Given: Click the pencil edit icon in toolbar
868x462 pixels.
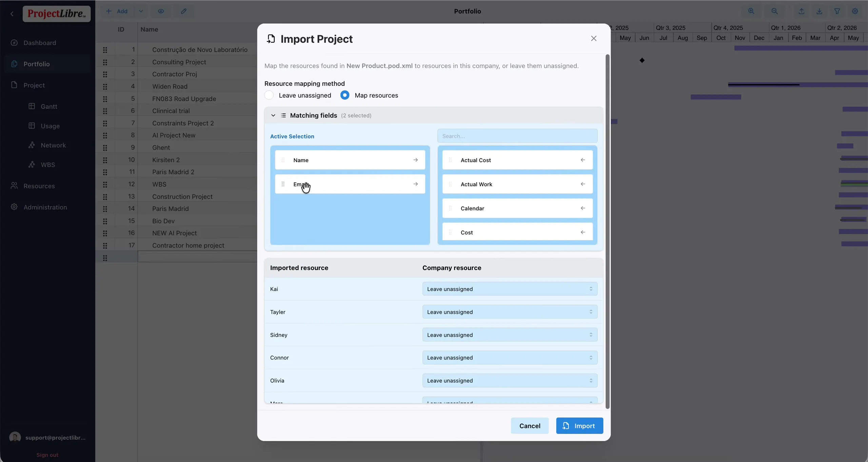Looking at the screenshot, I should [183, 11].
